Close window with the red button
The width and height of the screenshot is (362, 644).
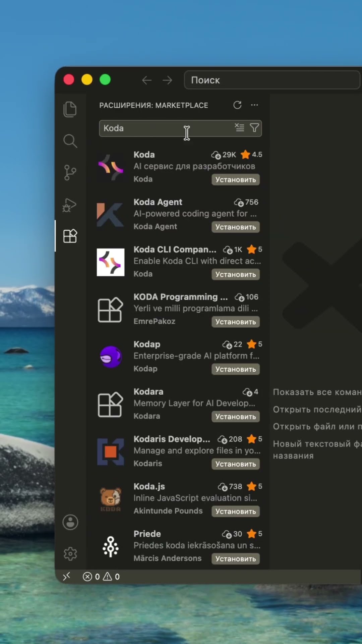69,80
